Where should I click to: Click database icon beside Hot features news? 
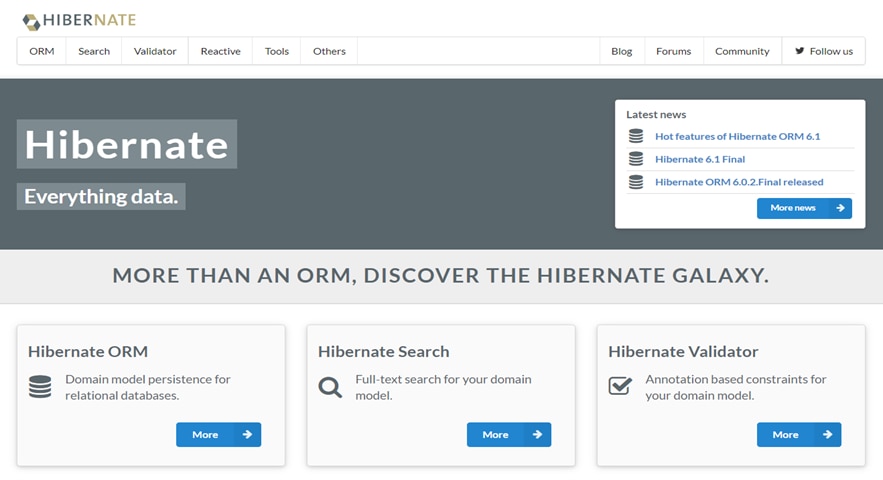[636, 136]
